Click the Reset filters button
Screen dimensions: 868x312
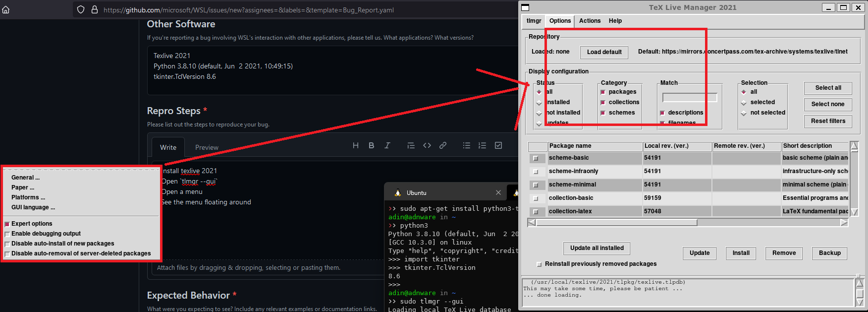(828, 121)
